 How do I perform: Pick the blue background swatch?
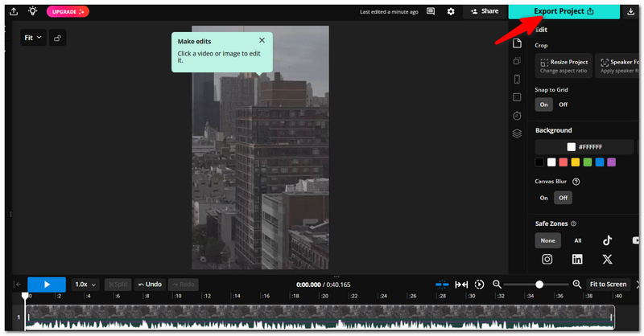pos(600,162)
